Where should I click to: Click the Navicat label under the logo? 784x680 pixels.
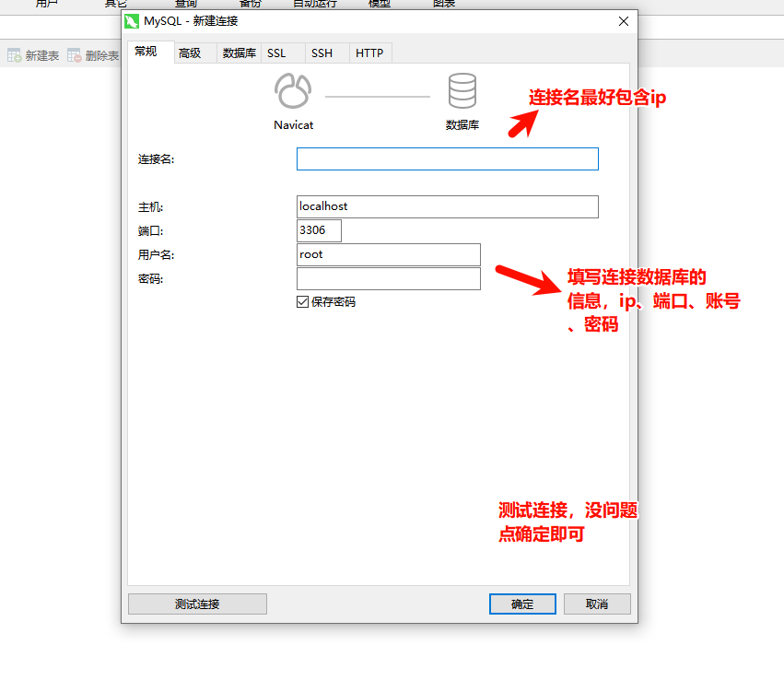coord(294,125)
